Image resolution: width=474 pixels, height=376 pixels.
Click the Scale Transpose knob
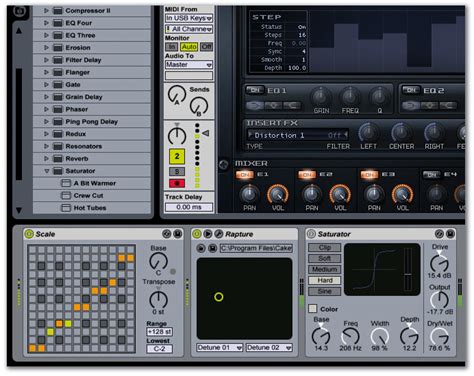[x=158, y=299]
